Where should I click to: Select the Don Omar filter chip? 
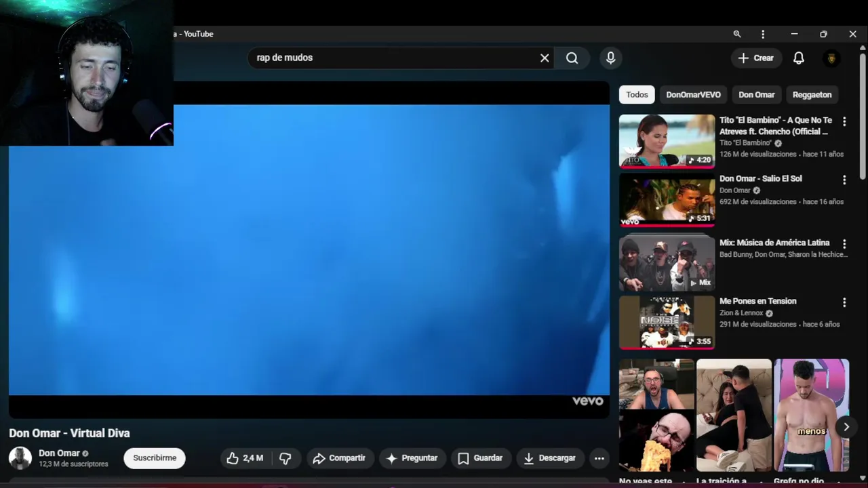tap(756, 95)
